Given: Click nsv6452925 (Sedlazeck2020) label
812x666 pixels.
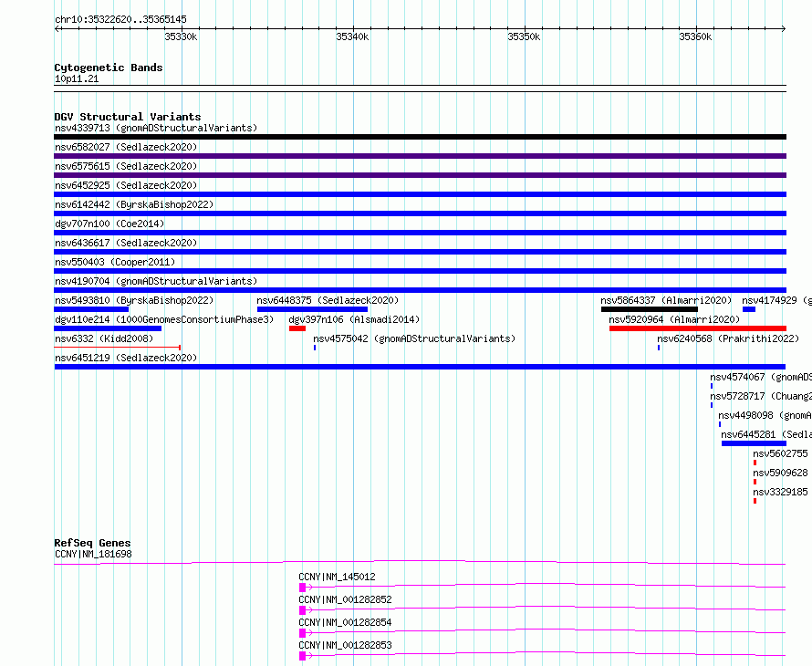Looking at the screenshot, I should click(x=126, y=185).
